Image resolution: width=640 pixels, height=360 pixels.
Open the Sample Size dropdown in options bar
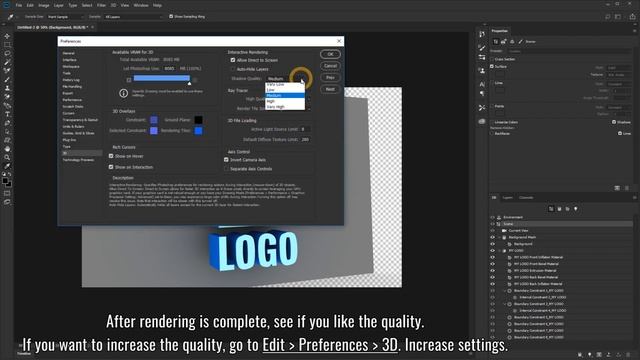pos(65,17)
